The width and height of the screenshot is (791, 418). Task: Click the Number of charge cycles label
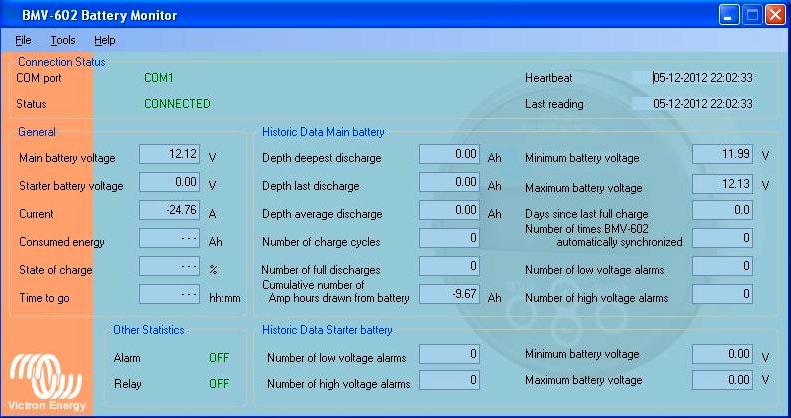tap(321, 242)
